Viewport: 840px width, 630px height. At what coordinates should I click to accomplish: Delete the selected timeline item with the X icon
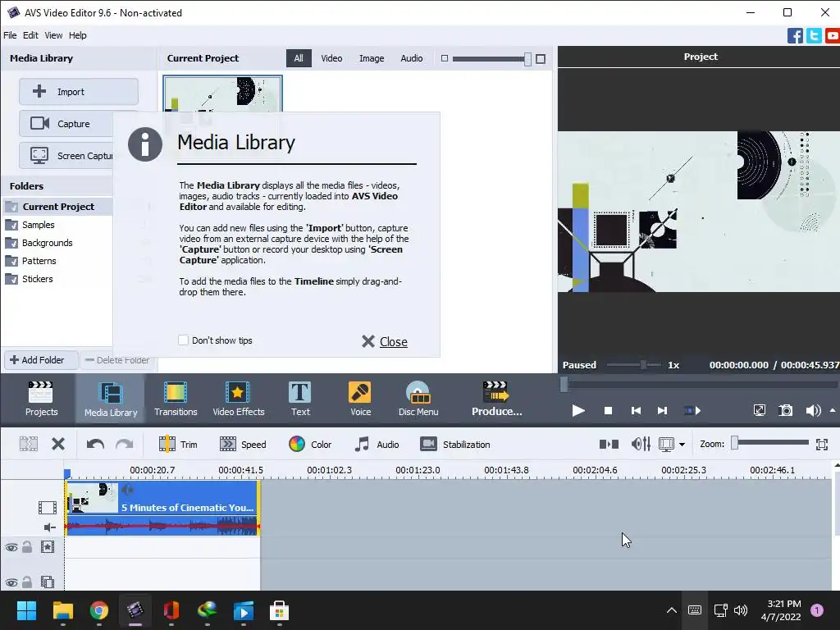click(58, 444)
